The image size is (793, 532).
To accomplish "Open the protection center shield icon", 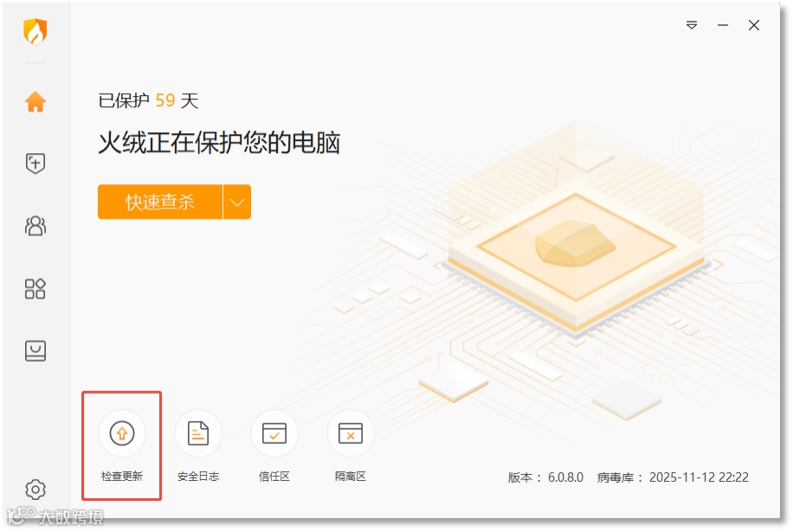I will coord(35,163).
